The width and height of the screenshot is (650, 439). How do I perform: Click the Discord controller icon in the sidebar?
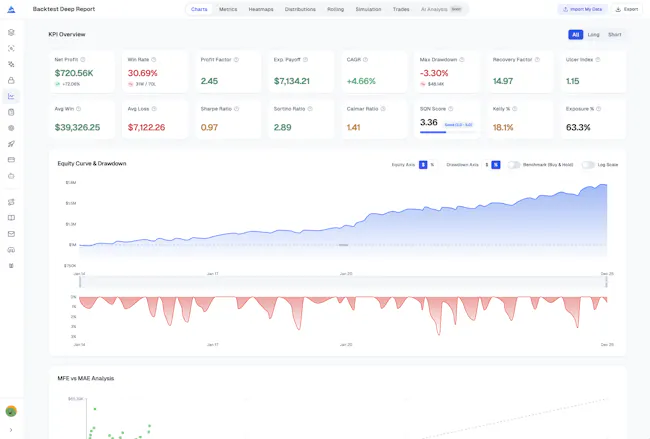point(11,250)
